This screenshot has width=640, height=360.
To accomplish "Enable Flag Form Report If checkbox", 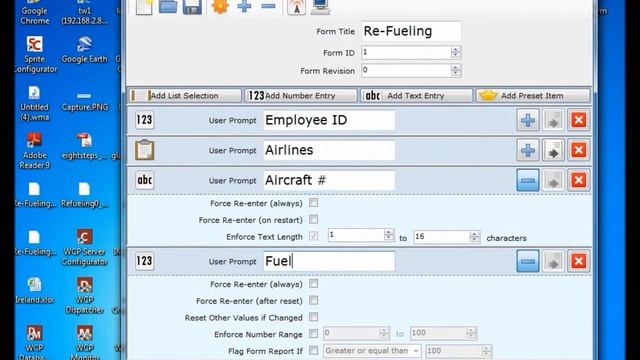I will pos(313,350).
